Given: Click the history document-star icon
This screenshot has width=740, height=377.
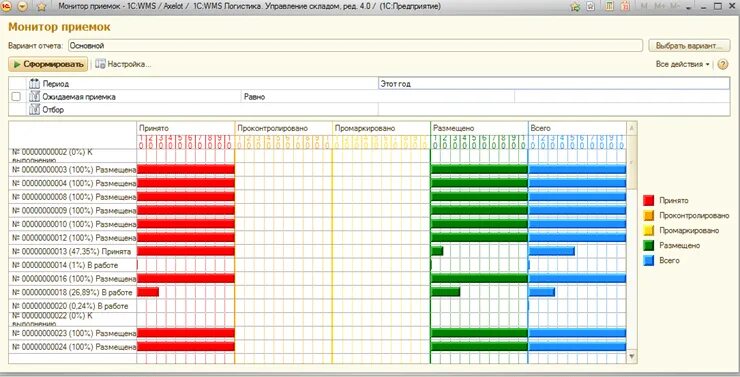Looking at the screenshot, I should tap(590, 7).
